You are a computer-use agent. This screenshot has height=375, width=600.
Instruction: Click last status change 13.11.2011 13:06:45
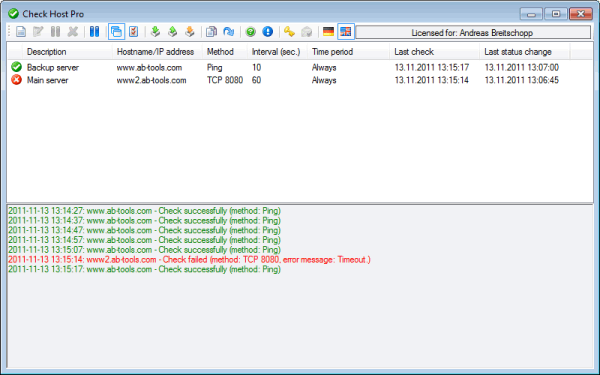click(522, 80)
